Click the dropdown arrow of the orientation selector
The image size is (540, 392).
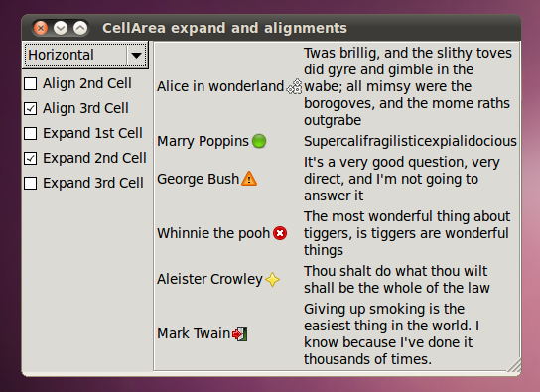point(136,55)
